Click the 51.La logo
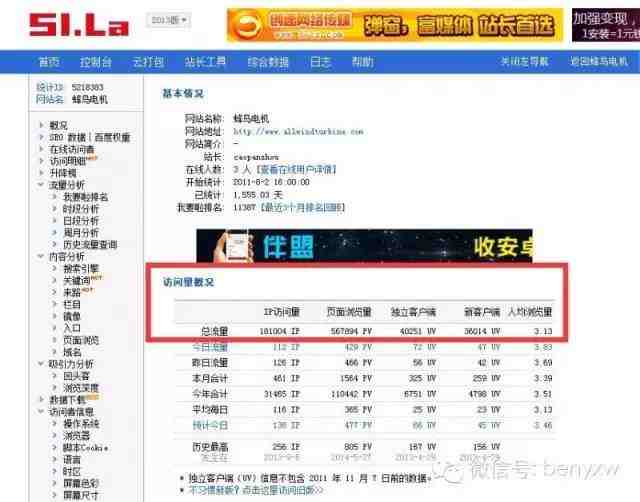 [79, 24]
